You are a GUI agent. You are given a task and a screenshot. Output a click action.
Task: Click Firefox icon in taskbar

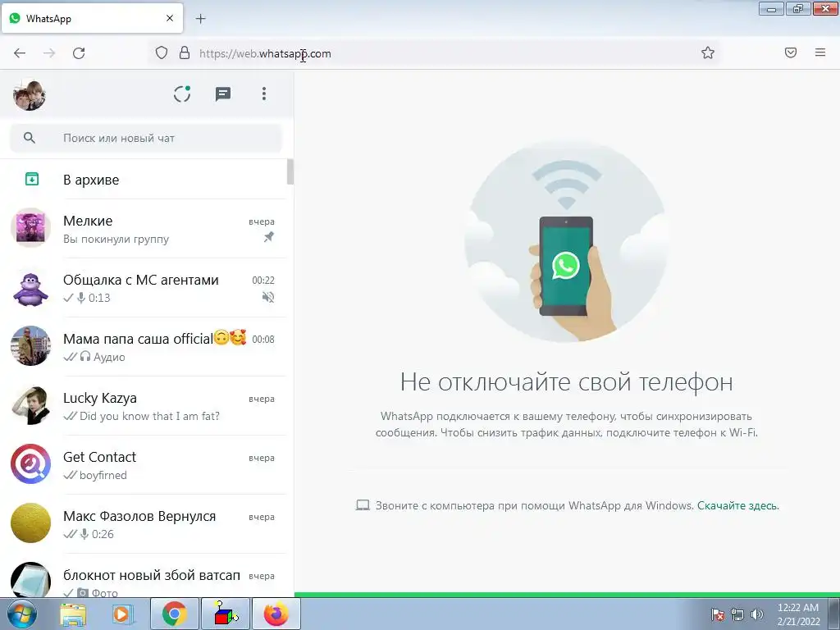(x=276, y=614)
